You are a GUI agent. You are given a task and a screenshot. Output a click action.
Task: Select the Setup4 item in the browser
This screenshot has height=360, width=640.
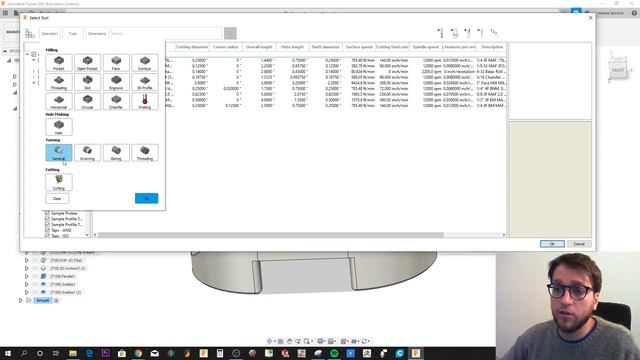(43, 300)
